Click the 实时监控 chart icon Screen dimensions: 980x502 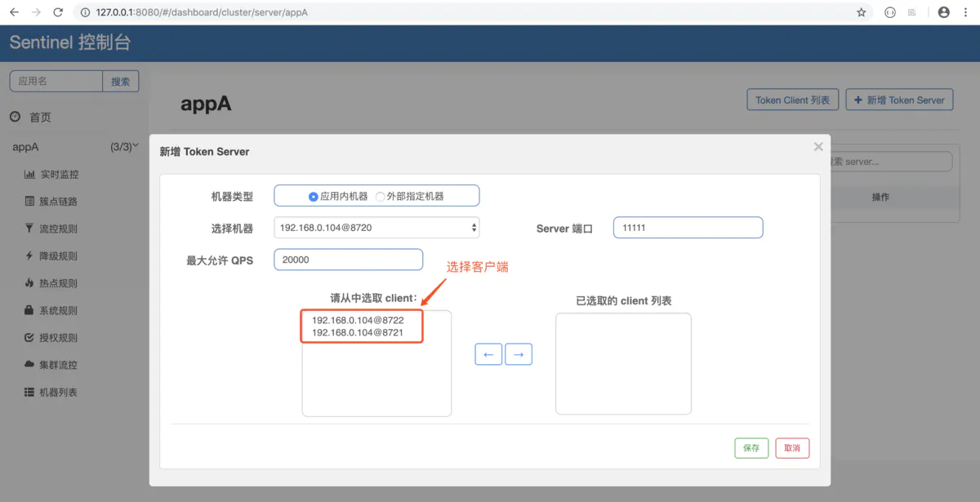(29, 174)
